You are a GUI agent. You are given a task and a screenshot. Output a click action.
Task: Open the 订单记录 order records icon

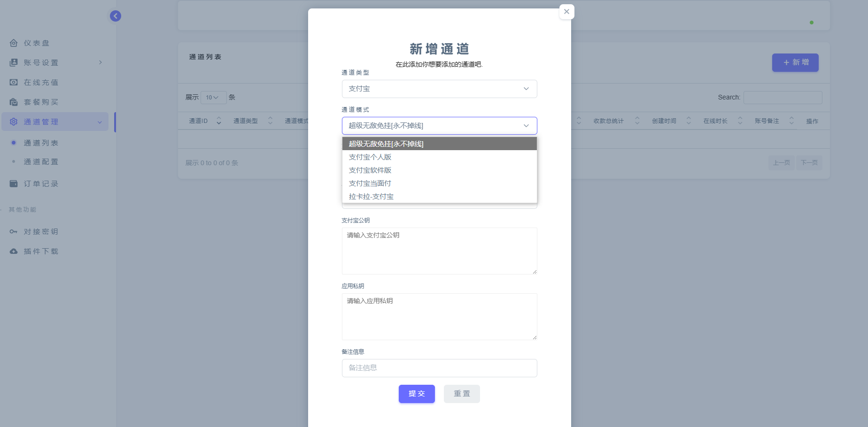(14, 183)
